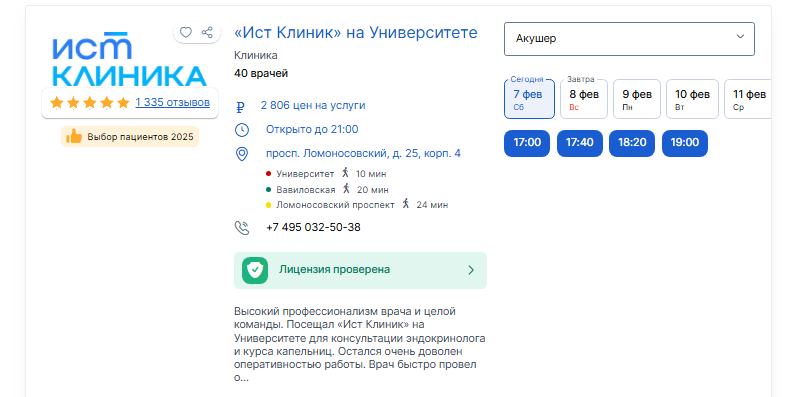The image size is (800, 397).
Task: Book the 18:20 appointment slot
Action: pos(632,143)
